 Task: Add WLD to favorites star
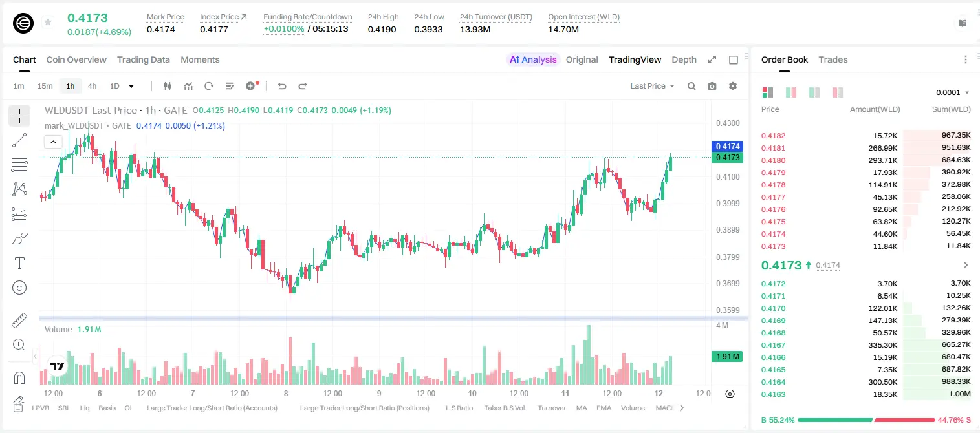[48, 23]
